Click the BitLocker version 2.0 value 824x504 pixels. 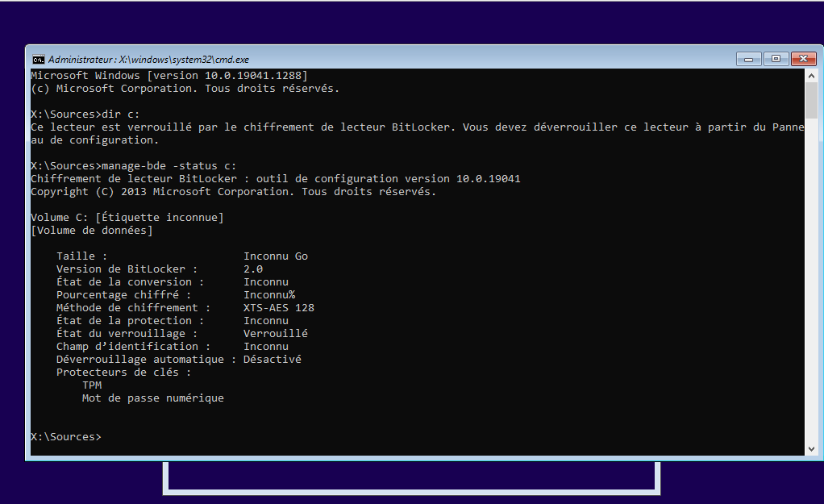pos(253,269)
